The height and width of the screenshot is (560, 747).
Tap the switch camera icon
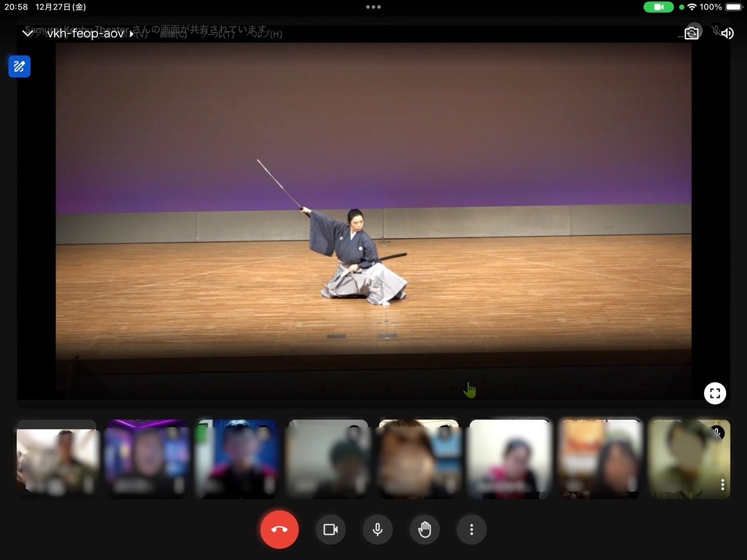coord(691,33)
